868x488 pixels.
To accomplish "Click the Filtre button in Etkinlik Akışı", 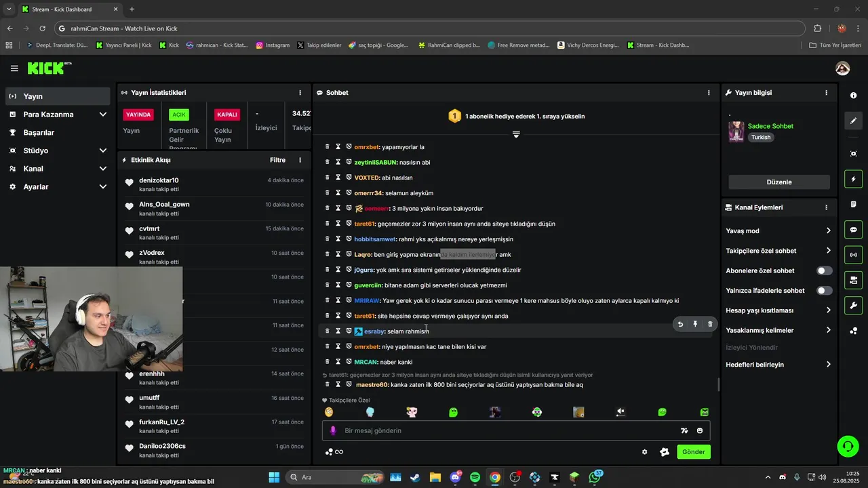I will 277,161.
